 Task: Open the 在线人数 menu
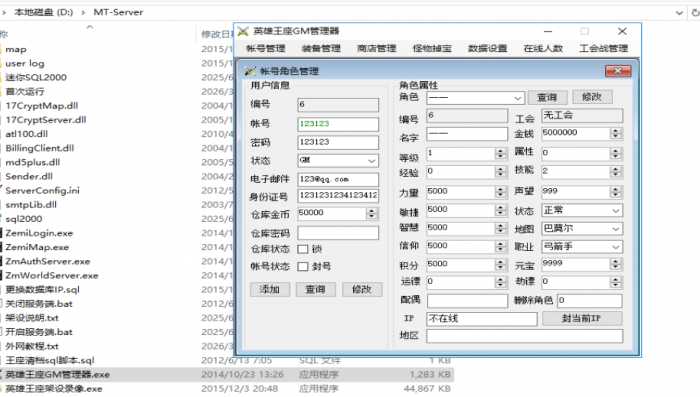(543, 48)
